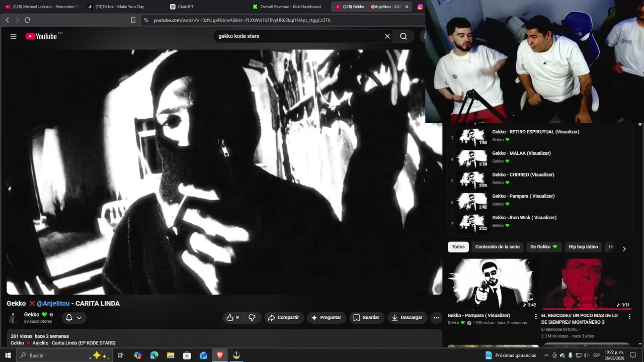
Task: Click the YouTube search input field
Action: point(298,36)
